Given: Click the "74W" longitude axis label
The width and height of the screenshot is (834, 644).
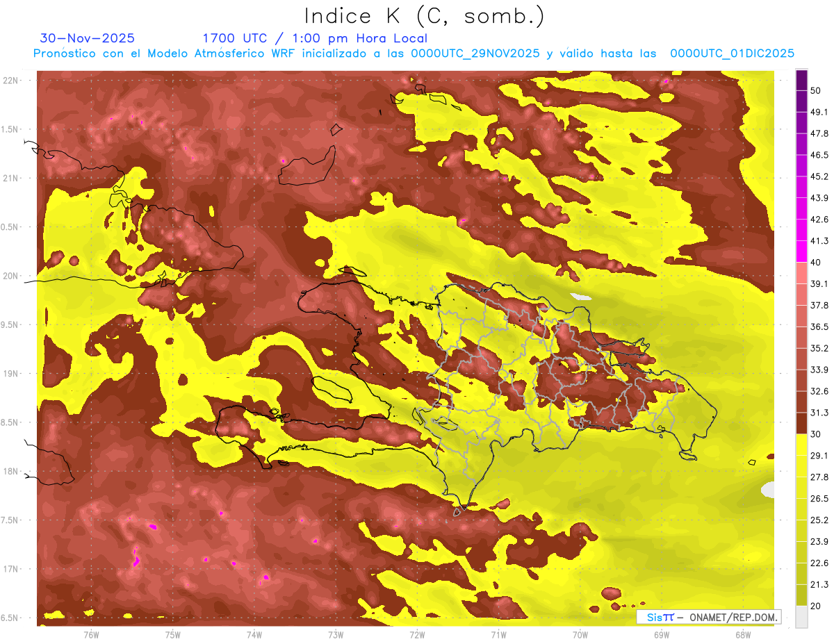Looking at the screenshot, I should (254, 635).
